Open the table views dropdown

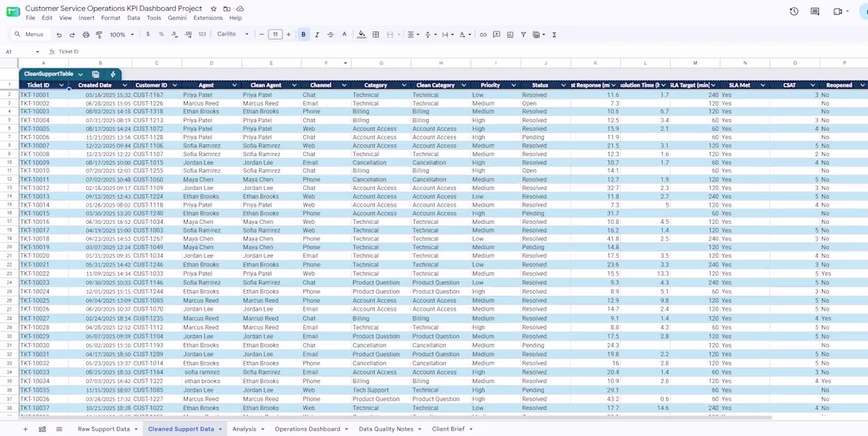click(538, 35)
